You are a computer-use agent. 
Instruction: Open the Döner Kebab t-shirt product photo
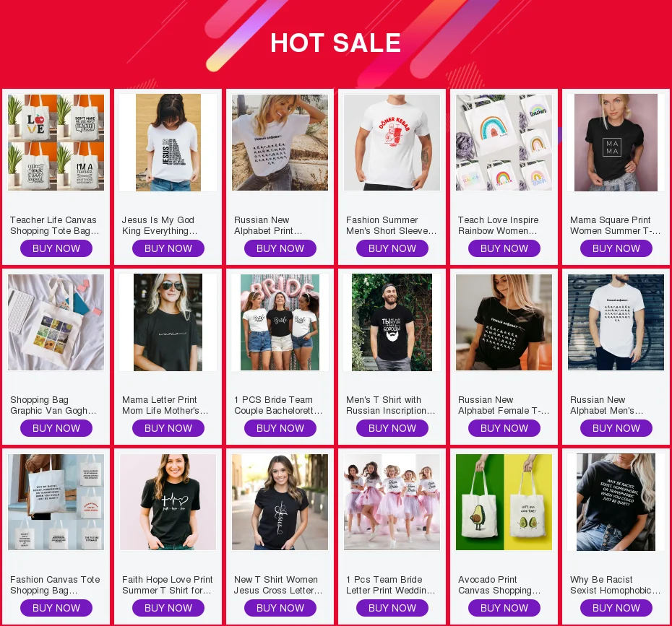[x=392, y=142]
